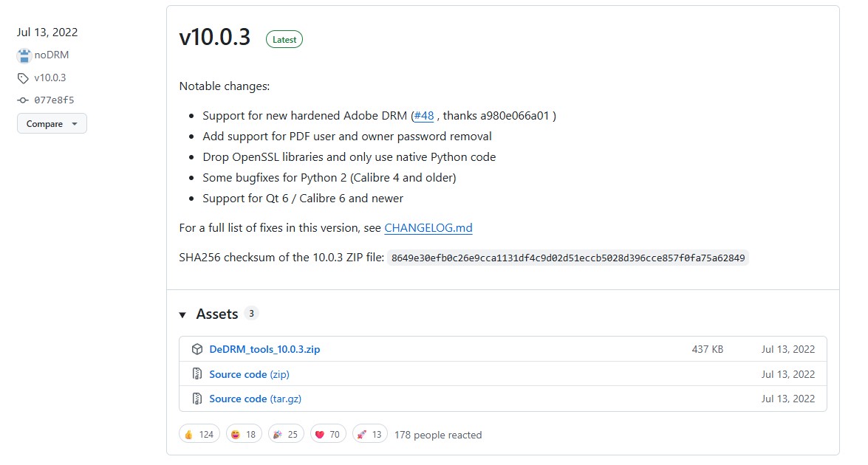This screenshot has width=868, height=465.
Task: Open the Compare dropdown
Action: pos(52,124)
